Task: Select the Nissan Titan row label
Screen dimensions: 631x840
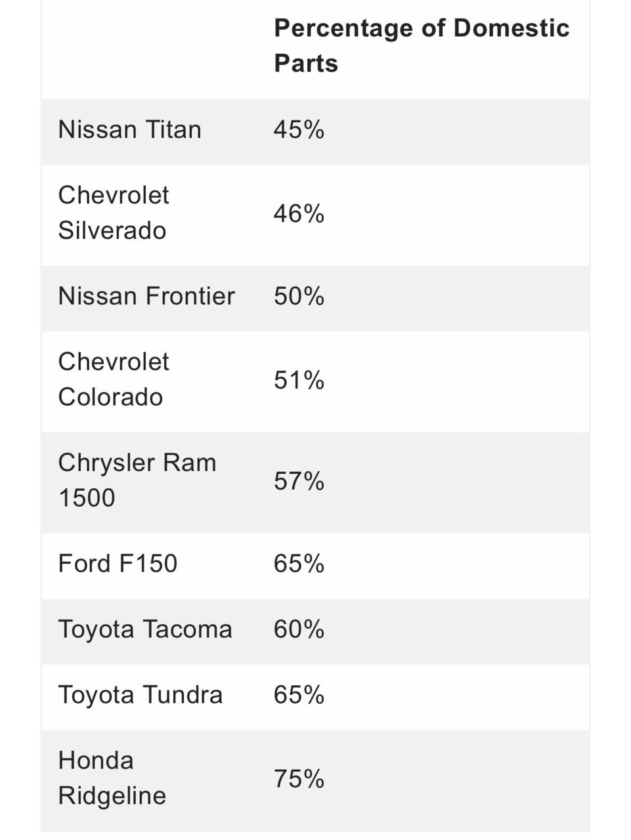Action: (129, 129)
